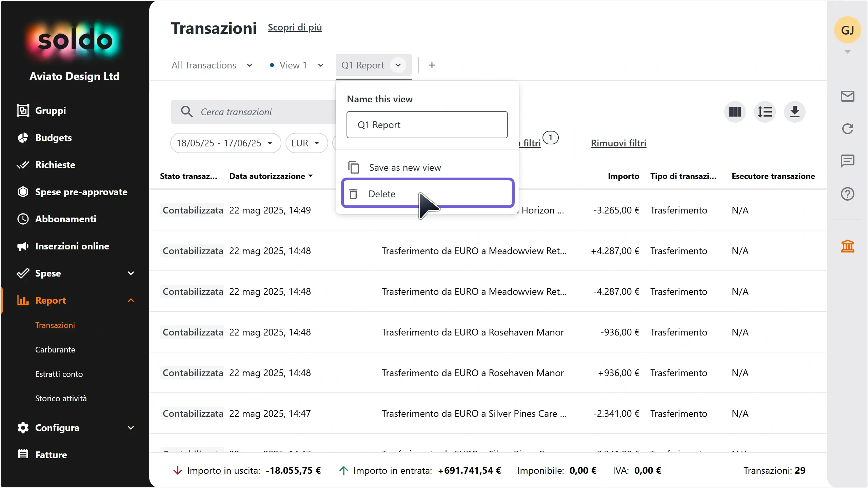This screenshot has height=488, width=868.
Task: Open the All Transactions view dropdown arrow
Action: pyautogui.click(x=250, y=65)
